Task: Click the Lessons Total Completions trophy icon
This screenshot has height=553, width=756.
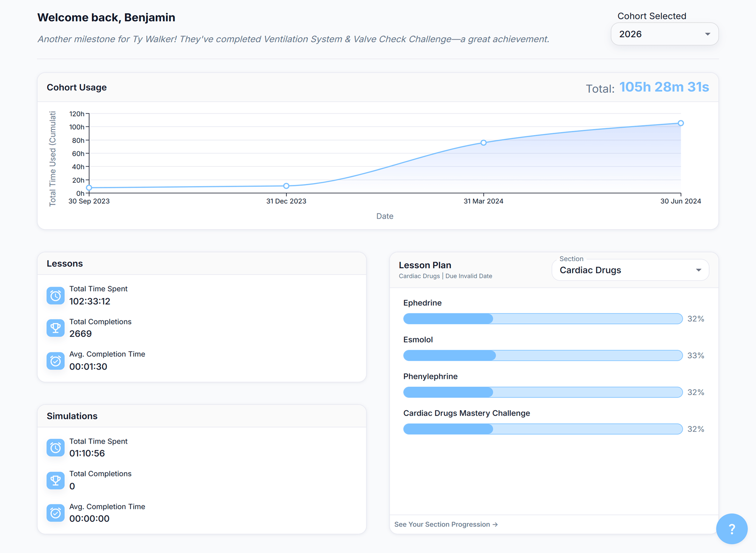Action: [56, 328]
